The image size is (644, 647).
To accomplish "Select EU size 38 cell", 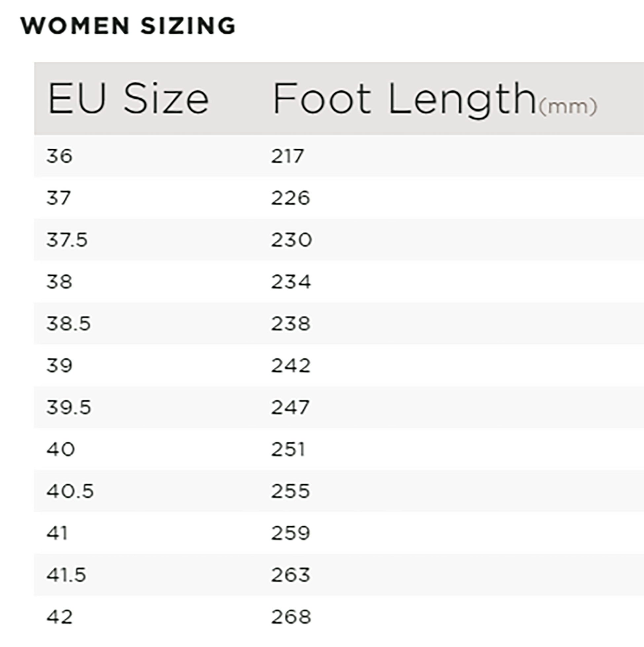I will (59, 282).
